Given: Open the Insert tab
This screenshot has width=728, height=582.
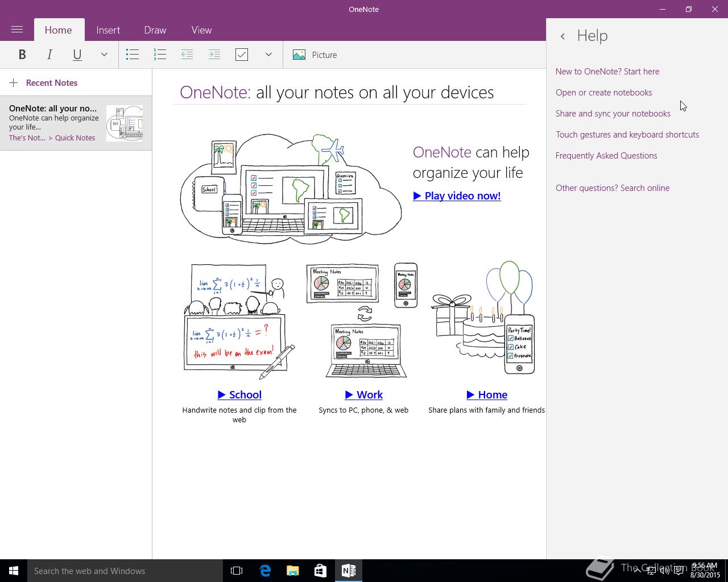Looking at the screenshot, I should click(x=108, y=30).
